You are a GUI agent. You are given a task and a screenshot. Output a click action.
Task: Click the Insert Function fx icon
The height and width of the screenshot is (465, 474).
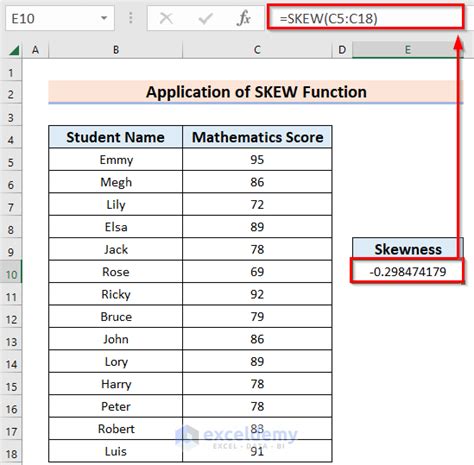pos(244,18)
